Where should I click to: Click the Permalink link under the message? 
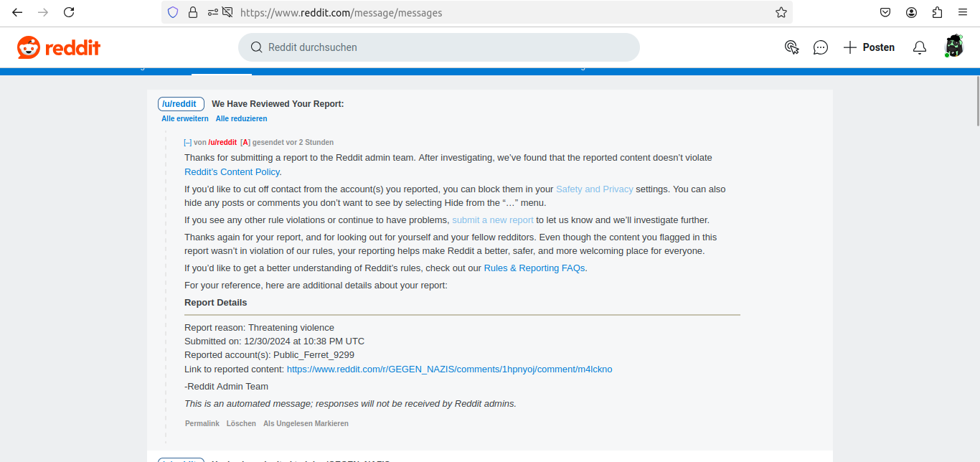coord(202,424)
